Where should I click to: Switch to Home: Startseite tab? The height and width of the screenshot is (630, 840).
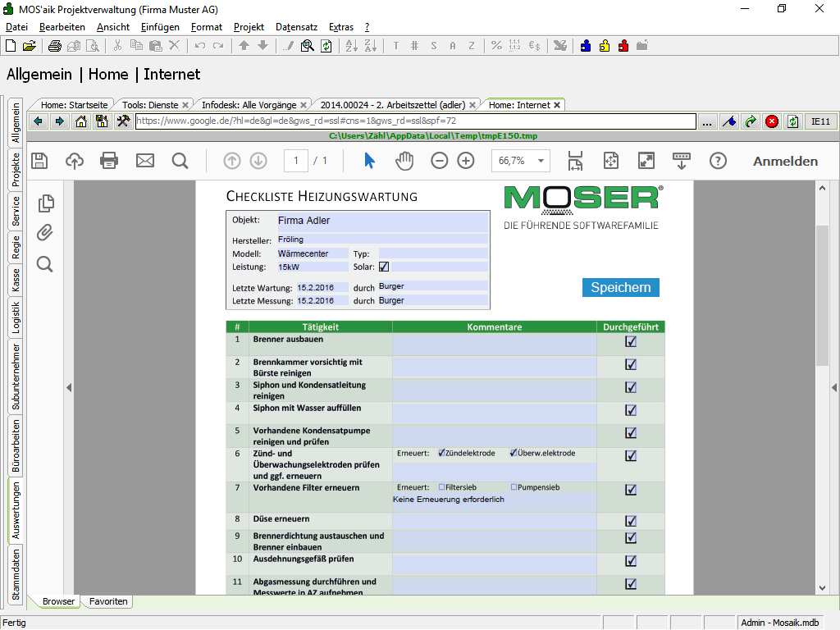[75, 105]
